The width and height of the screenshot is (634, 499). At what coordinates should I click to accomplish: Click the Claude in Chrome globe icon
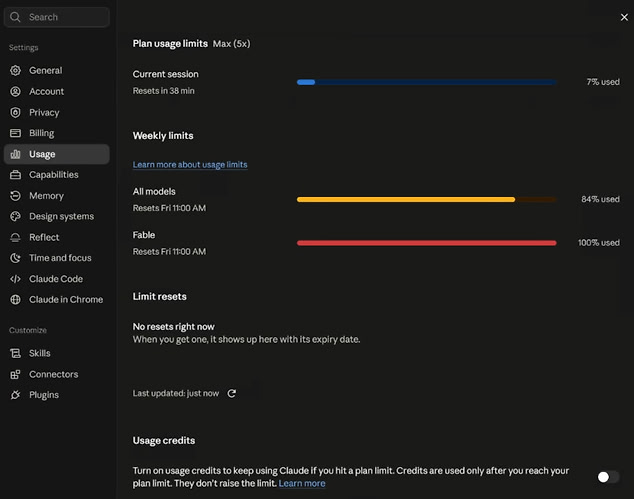(x=15, y=300)
